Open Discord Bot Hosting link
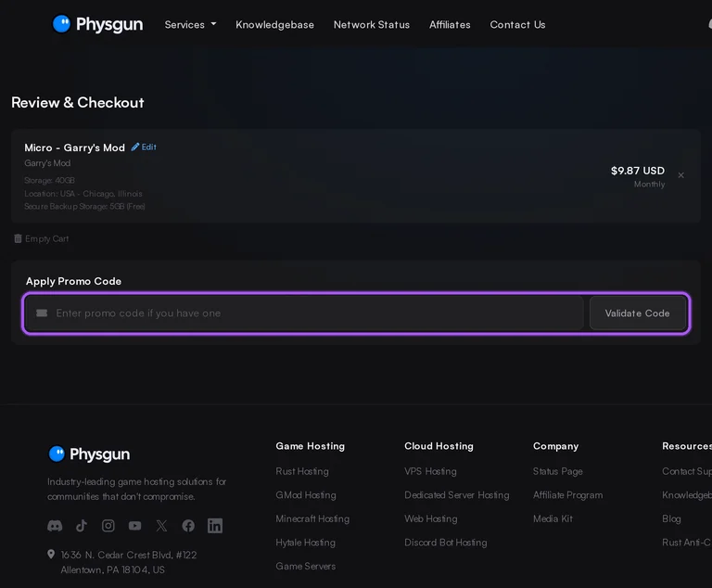The height and width of the screenshot is (588, 712). [x=445, y=543]
